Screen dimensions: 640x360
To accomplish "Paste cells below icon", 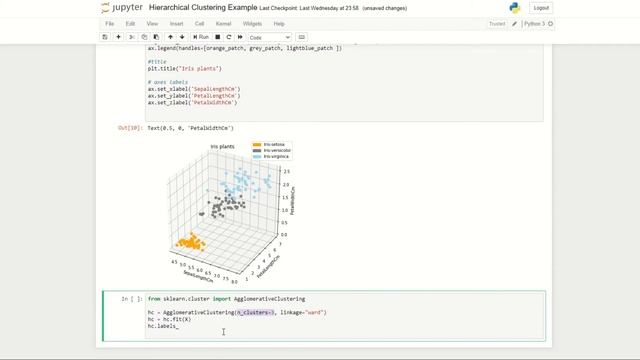I will point(156,37).
